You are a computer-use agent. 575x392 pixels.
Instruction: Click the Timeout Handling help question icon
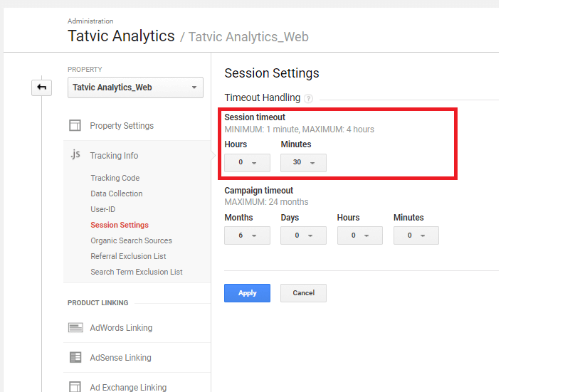click(x=309, y=98)
